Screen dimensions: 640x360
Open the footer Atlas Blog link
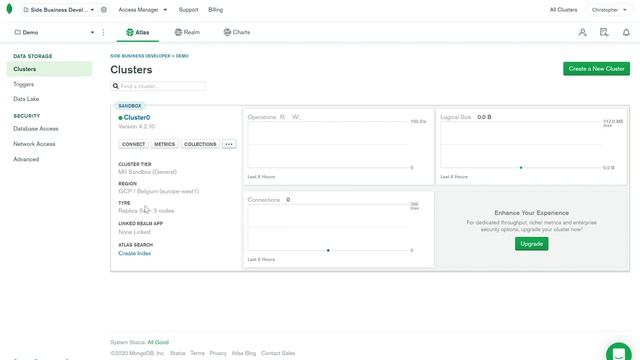tap(244, 353)
